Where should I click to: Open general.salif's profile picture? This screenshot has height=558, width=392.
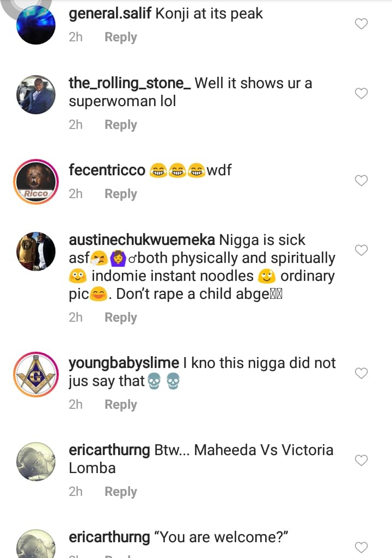36,24
